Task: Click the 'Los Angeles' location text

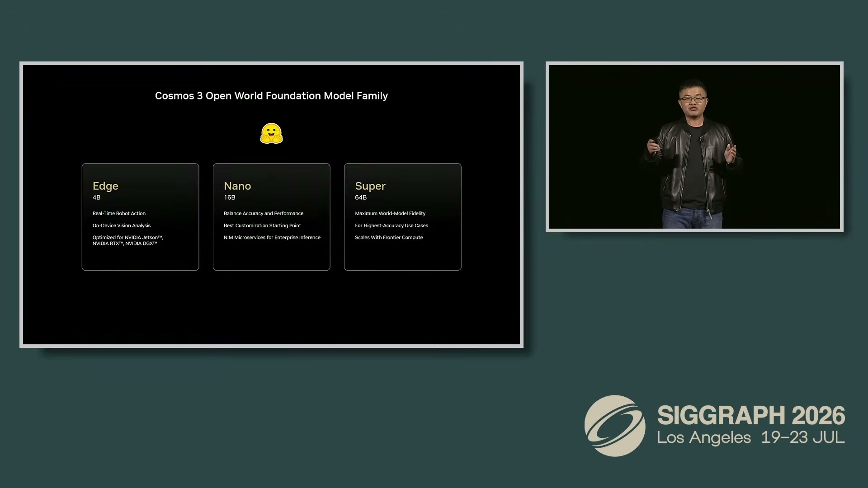Action: point(704,437)
